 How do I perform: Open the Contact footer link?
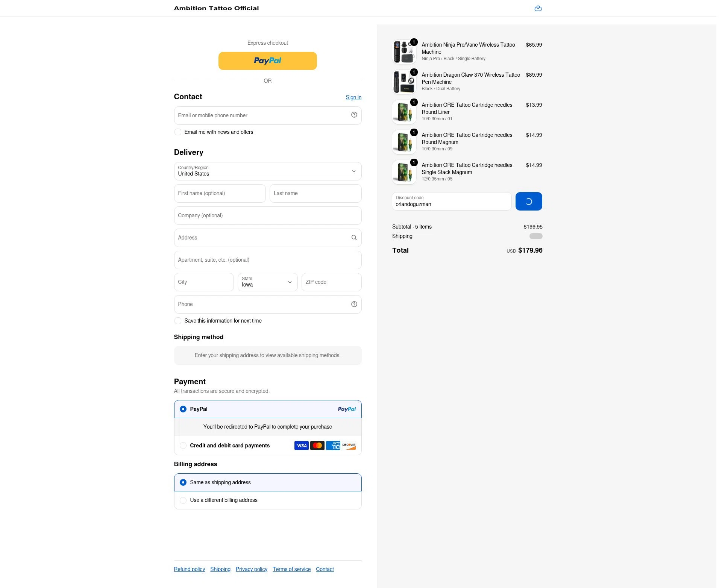click(x=325, y=569)
